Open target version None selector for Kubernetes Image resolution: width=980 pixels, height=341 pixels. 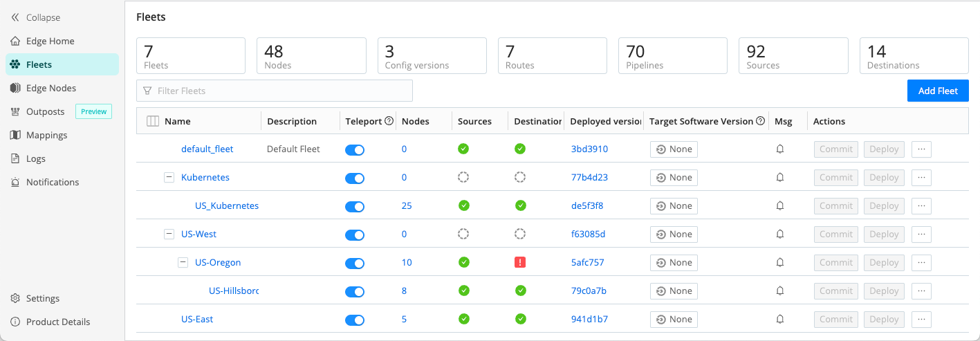click(x=674, y=178)
